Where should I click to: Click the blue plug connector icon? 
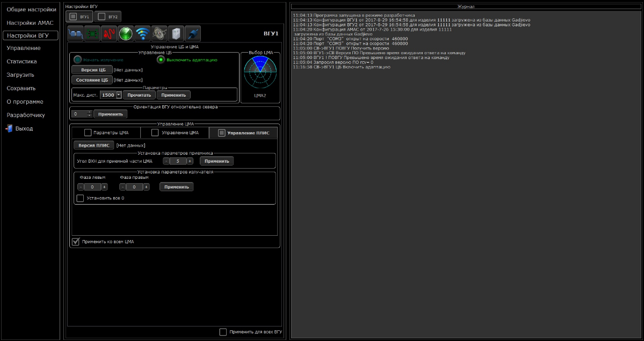pyautogui.click(x=193, y=34)
